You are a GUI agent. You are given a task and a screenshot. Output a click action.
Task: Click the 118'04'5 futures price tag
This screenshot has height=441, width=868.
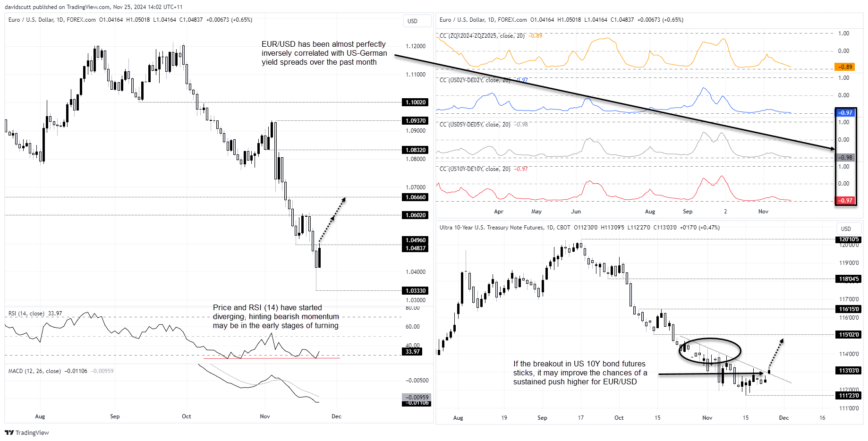pyautogui.click(x=849, y=279)
